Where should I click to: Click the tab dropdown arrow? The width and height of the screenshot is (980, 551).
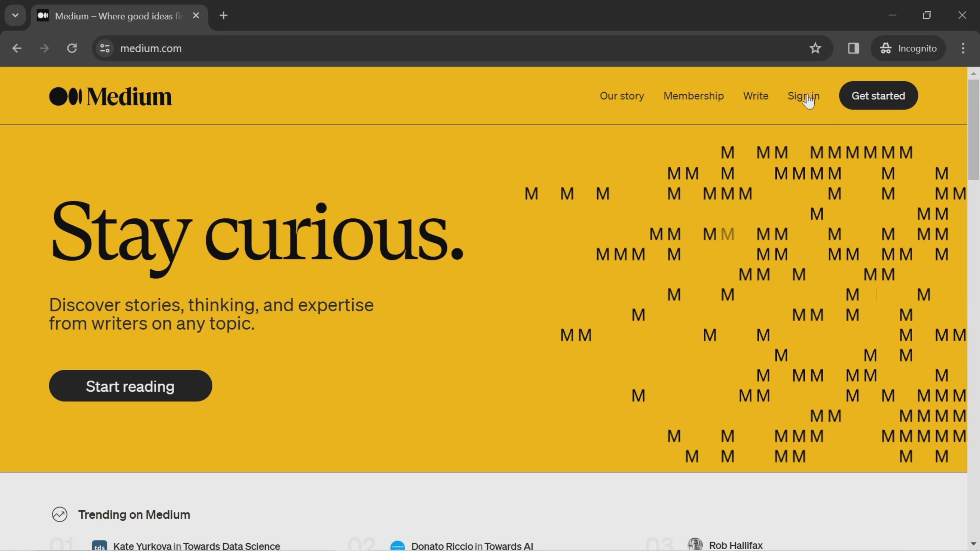(x=15, y=15)
